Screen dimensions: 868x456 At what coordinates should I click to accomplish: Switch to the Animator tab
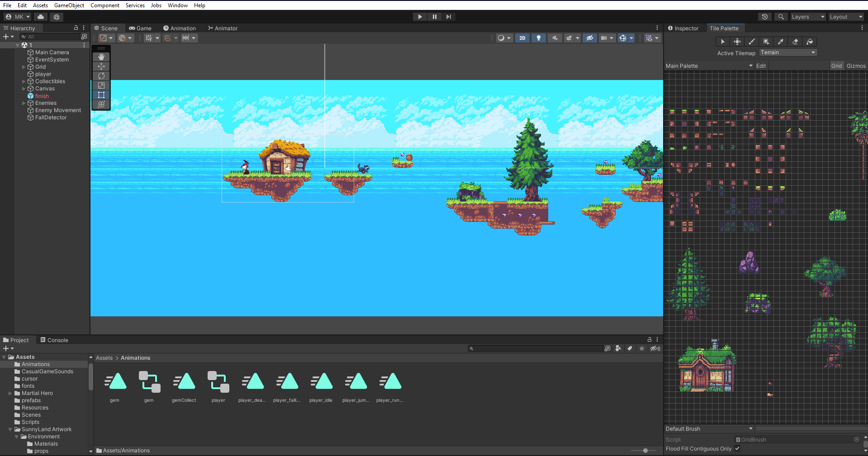pos(223,28)
